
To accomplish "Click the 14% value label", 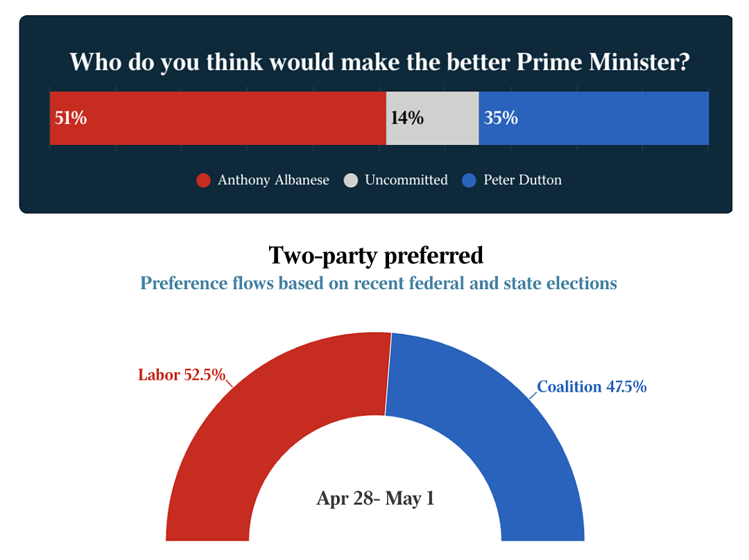I will (407, 118).
